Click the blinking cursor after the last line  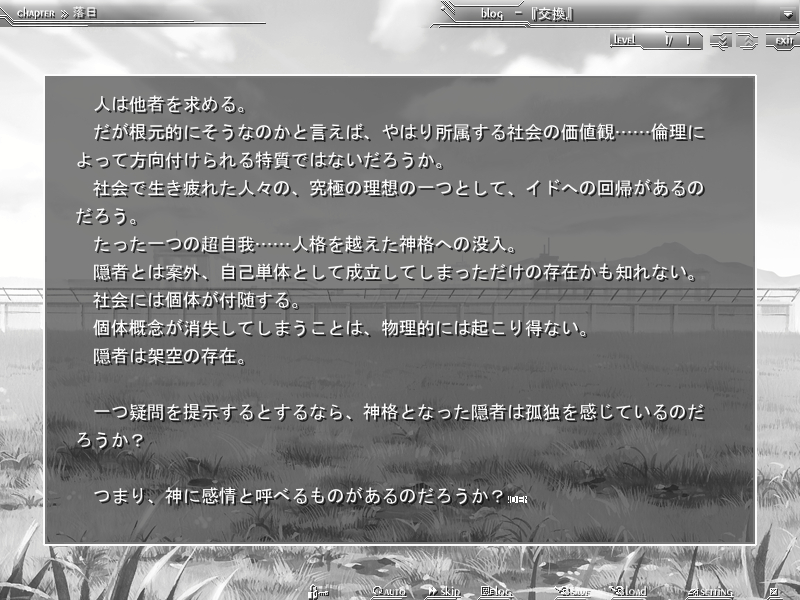(x=517, y=499)
